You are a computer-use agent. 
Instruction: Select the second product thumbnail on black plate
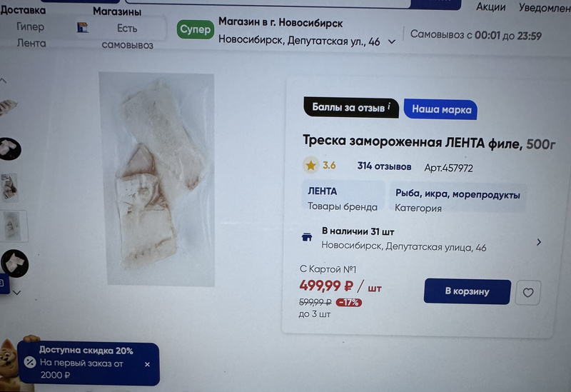point(10,149)
